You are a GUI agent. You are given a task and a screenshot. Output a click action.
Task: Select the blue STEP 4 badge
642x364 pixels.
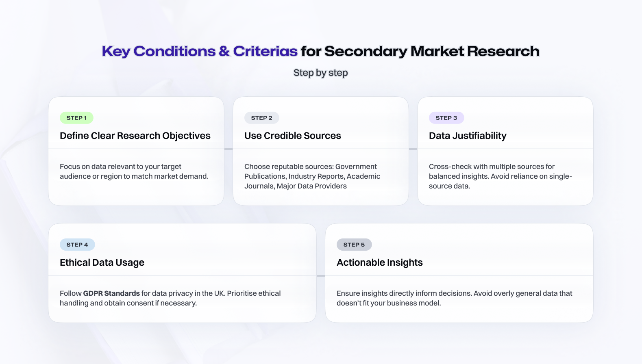pos(77,245)
